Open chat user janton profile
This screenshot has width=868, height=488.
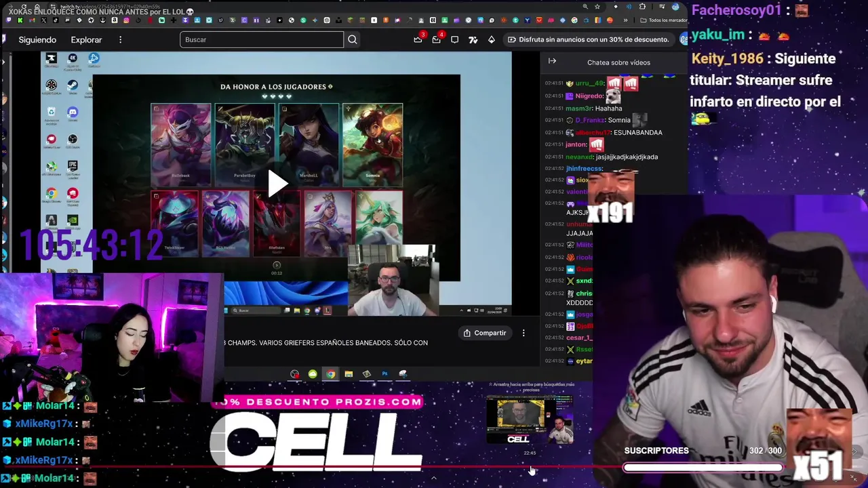tap(576, 144)
